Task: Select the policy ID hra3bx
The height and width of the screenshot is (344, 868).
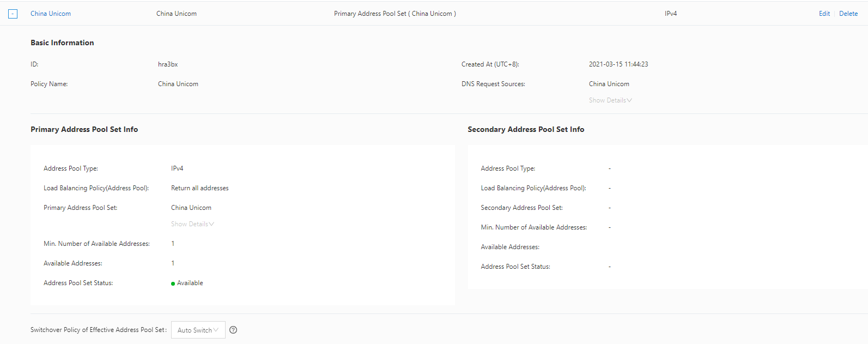Action: point(168,64)
